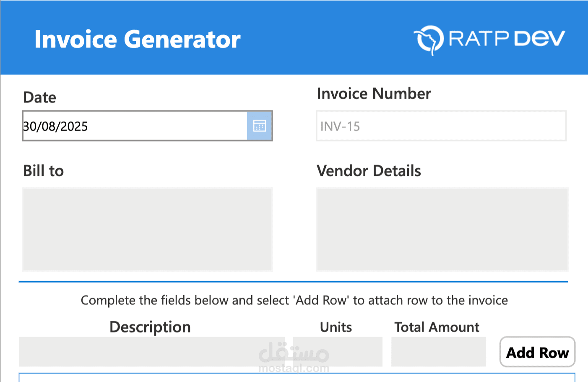
Task: Select the Bill to text area
Action: [147, 229]
